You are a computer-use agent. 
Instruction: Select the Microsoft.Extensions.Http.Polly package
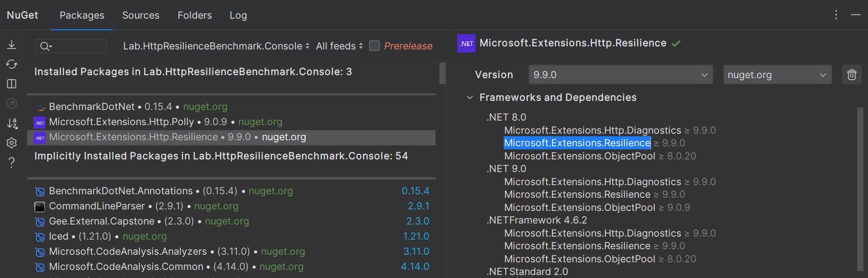point(121,122)
